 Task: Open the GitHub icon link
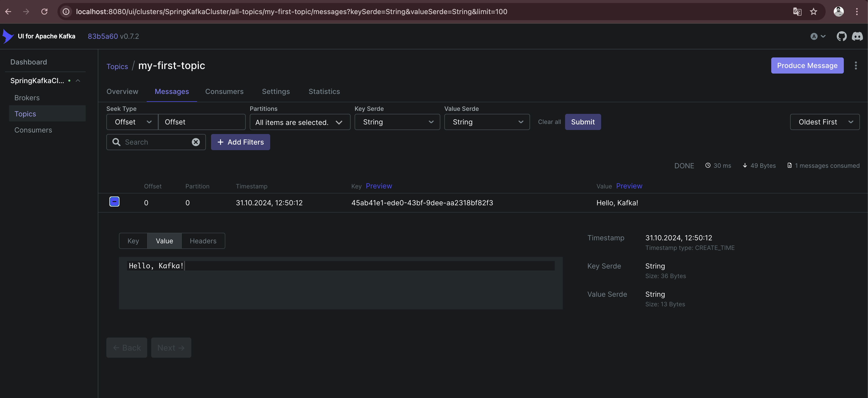(841, 36)
